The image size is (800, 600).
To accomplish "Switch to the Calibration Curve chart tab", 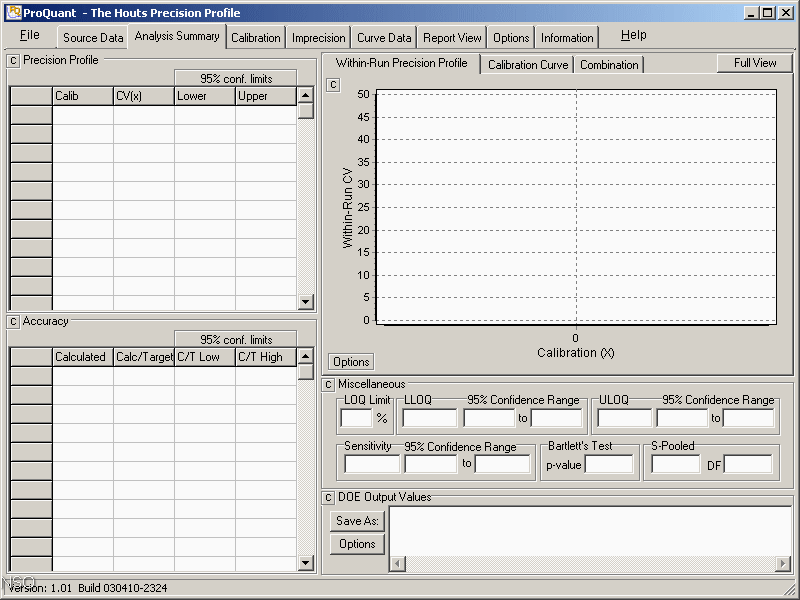I will 528,65.
